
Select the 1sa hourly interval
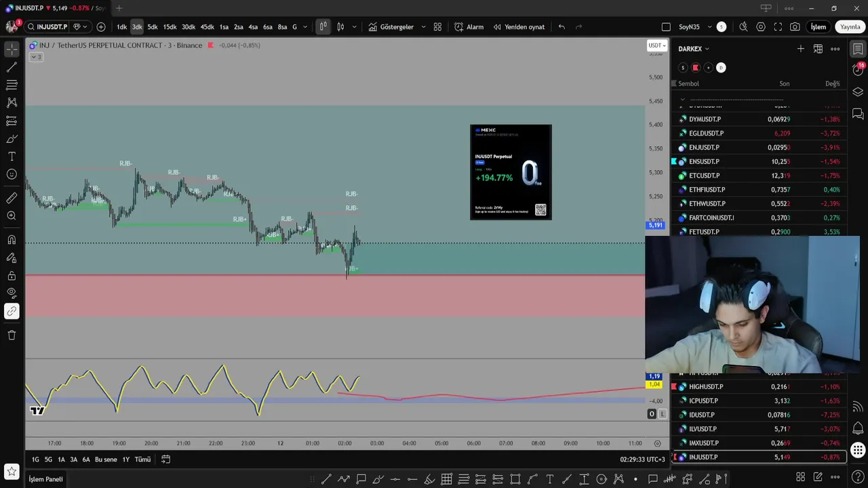click(224, 27)
